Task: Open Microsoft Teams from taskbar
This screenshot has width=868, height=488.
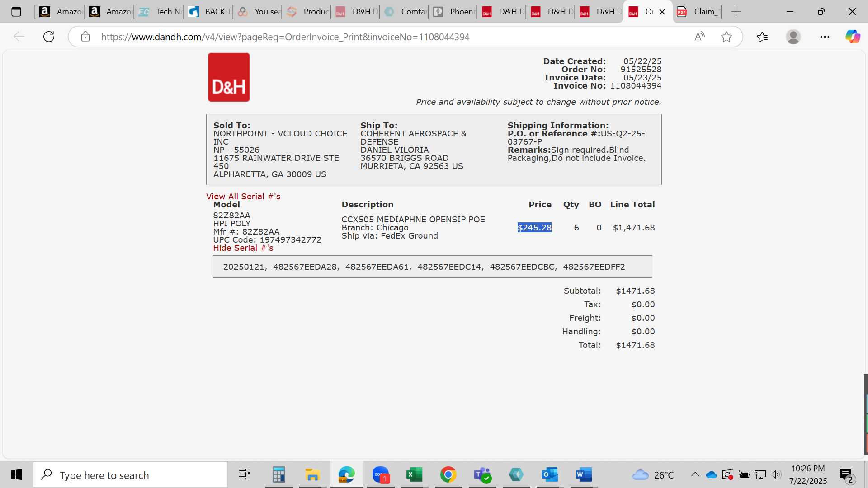Action: (x=482, y=475)
